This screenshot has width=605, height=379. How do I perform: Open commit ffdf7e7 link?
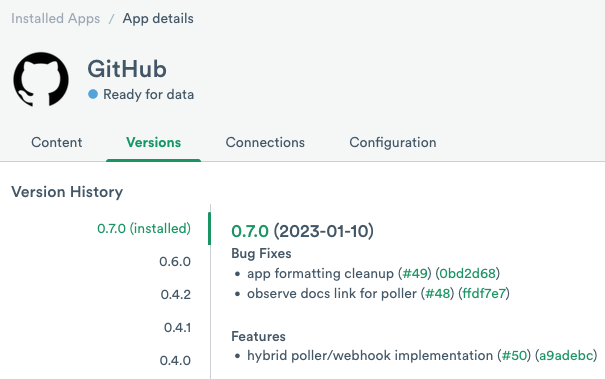[x=484, y=293]
